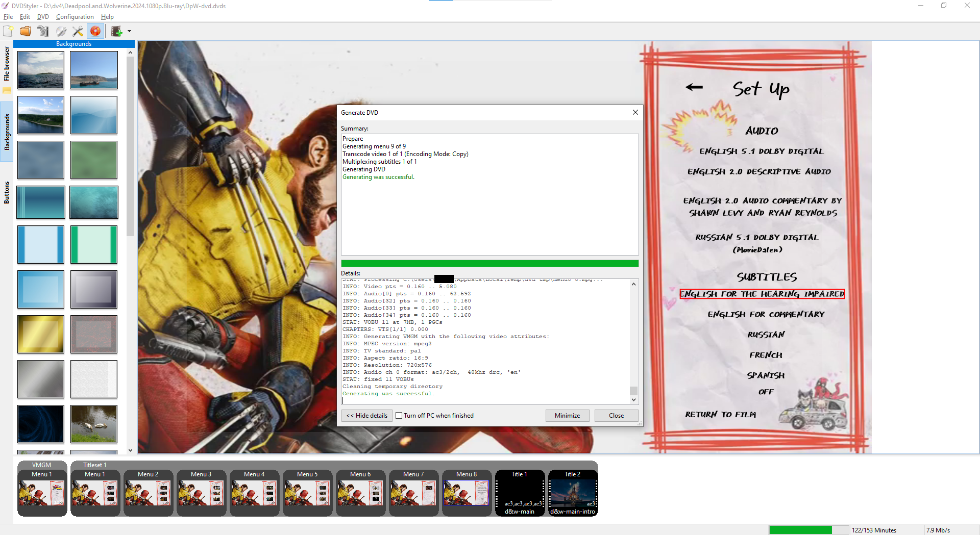This screenshot has width=980, height=535.
Task: Select the green textured background thumbnail
Action: (x=94, y=160)
